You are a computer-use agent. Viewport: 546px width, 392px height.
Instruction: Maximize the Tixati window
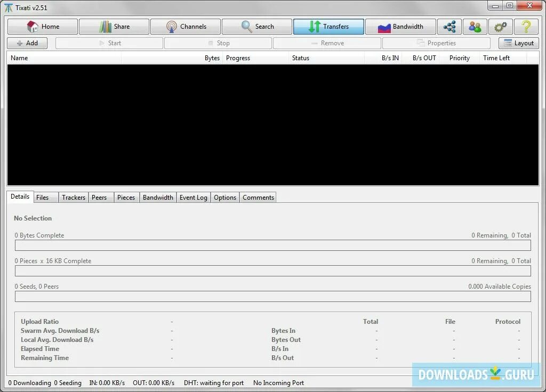510,5
